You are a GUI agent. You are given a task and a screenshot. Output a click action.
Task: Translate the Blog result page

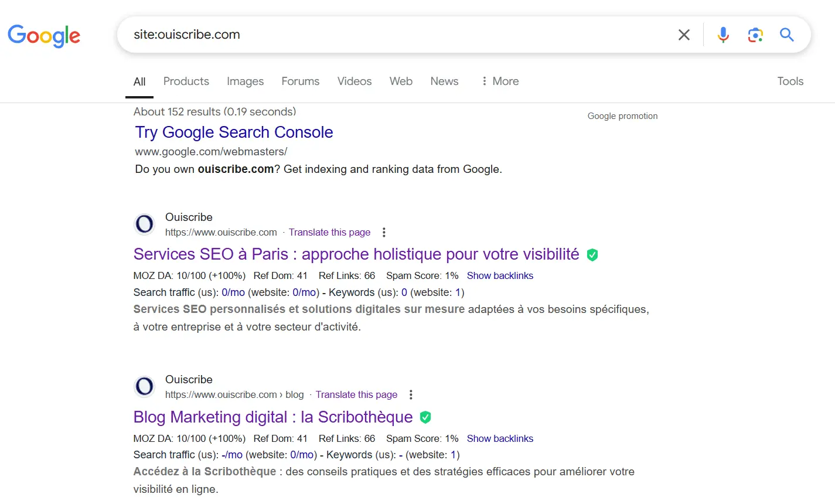[x=356, y=395]
